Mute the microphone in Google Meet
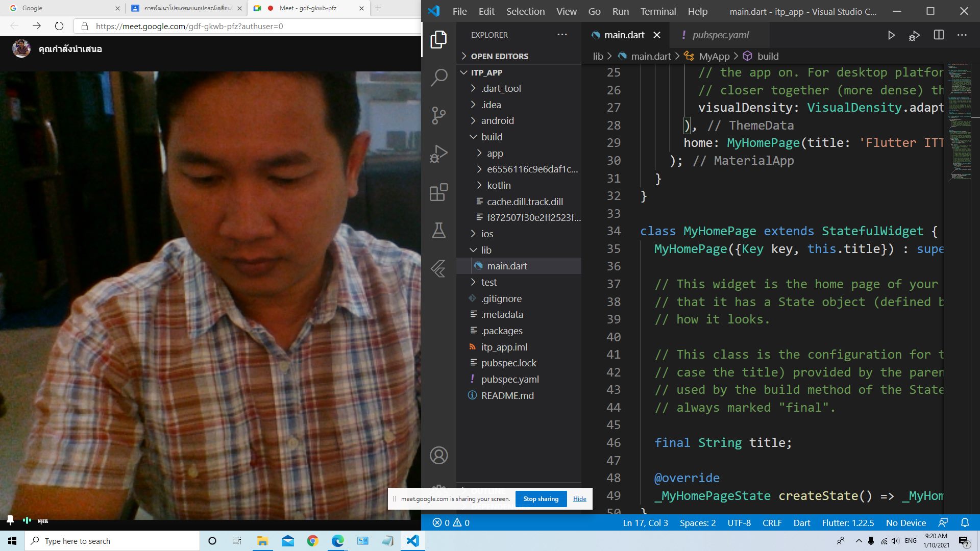980x551 pixels. coord(27,520)
